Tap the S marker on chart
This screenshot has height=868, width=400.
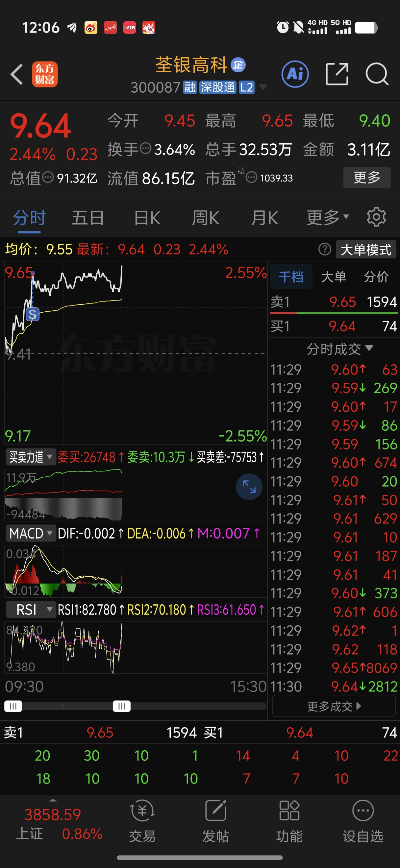33,315
